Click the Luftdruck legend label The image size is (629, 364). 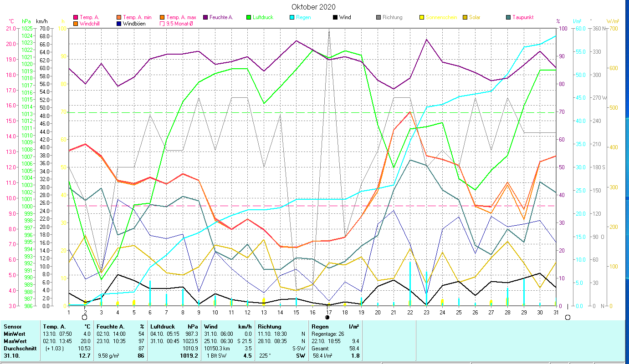click(x=263, y=17)
